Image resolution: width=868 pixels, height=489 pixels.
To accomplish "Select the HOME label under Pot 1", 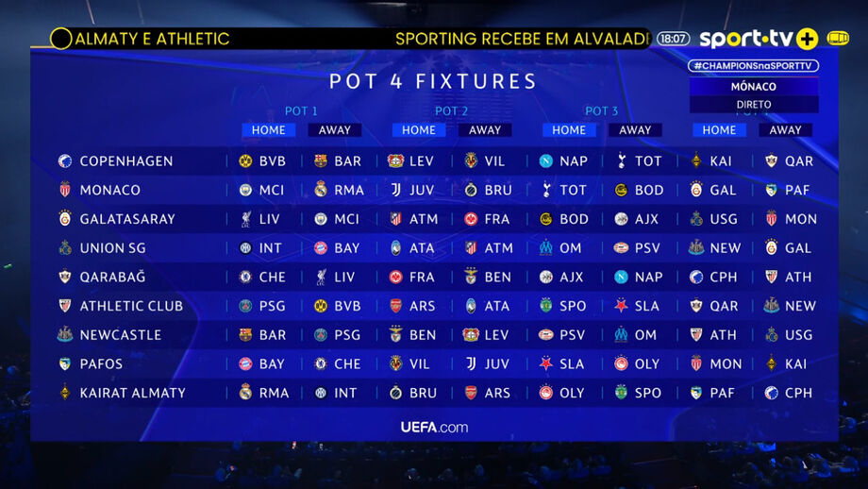I will point(269,130).
